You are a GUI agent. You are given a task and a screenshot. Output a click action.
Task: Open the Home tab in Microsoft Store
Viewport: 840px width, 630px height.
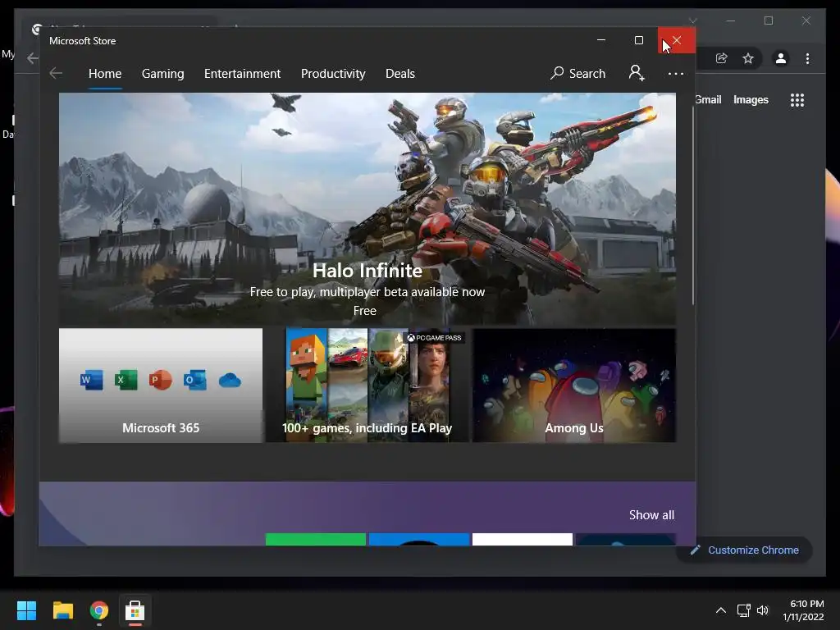coord(105,73)
